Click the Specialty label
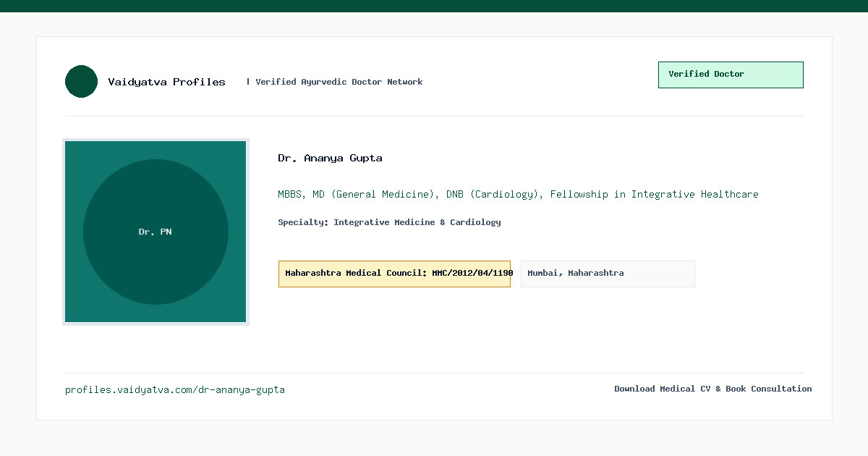This screenshot has width=868, height=456. pos(303,222)
